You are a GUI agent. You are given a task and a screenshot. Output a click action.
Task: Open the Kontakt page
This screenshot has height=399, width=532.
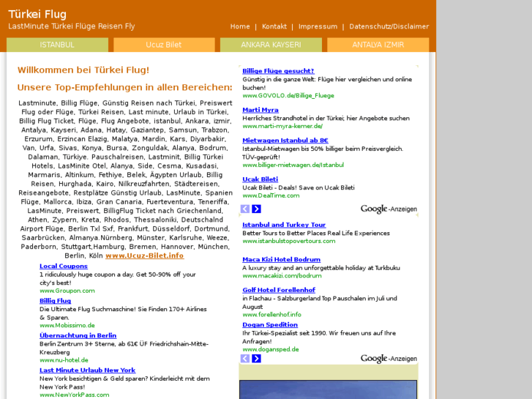pyautogui.click(x=274, y=26)
